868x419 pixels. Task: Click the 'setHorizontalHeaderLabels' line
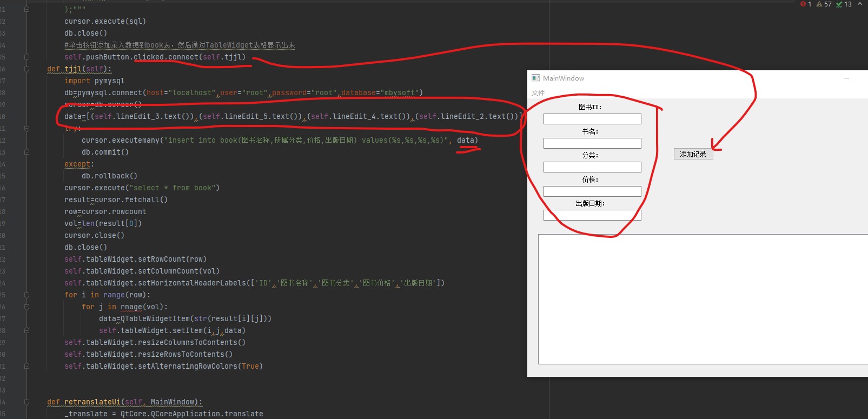click(x=254, y=283)
